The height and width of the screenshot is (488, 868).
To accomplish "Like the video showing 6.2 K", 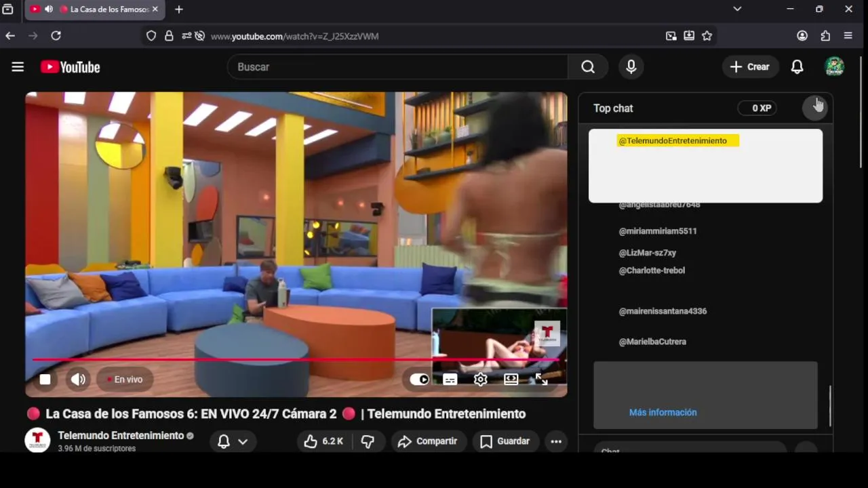I will pyautogui.click(x=324, y=441).
